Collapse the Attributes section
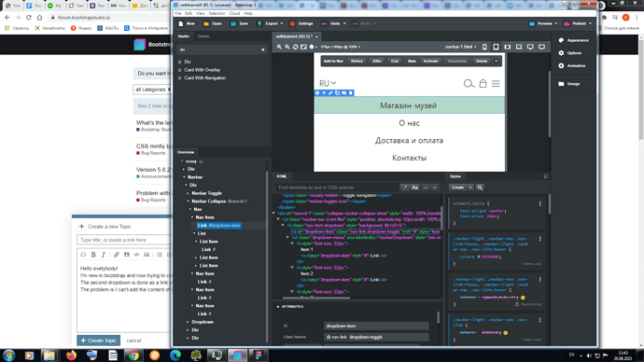644x362 pixels. click(x=278, y=307)
